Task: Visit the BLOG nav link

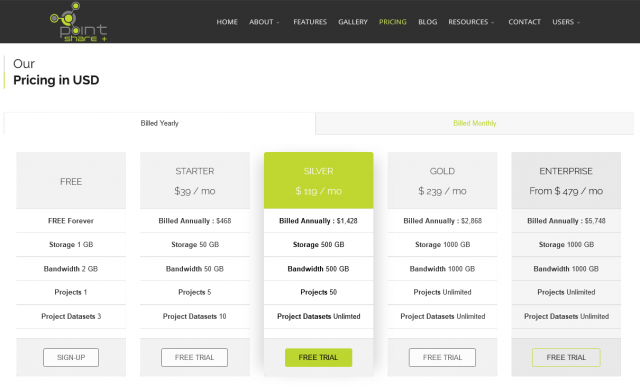Action: click(427, 22)
